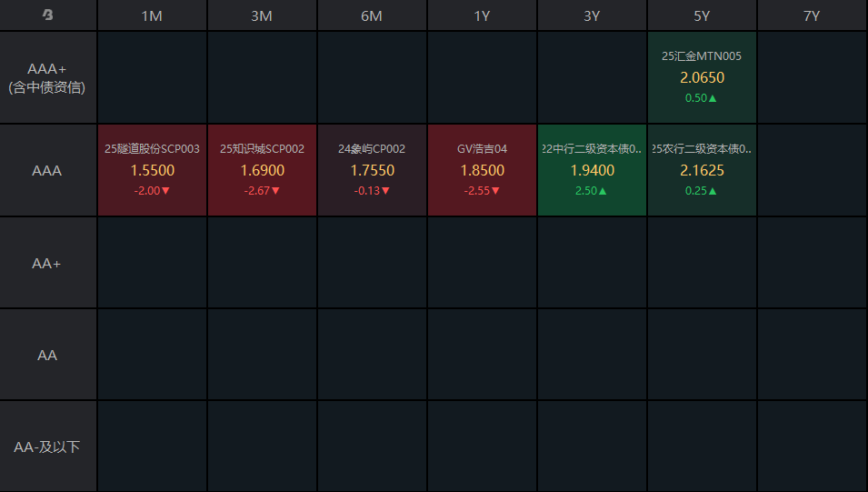
Task: Open the 25汇金MTN005 bond name
Action: click(x=702, y=55)
